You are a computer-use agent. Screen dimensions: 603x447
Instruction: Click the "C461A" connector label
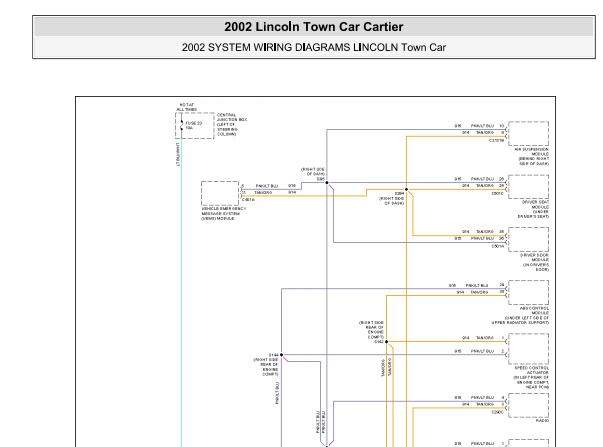click(x=248, y=200)
